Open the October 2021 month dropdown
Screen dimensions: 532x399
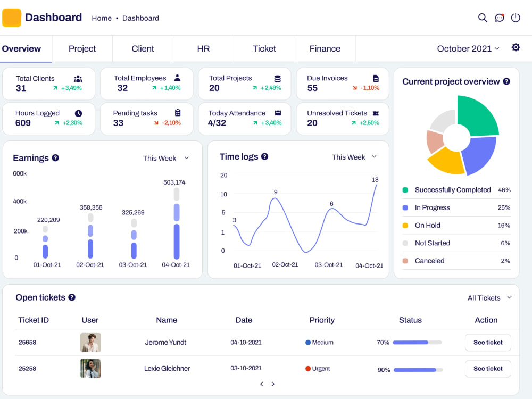468,48
